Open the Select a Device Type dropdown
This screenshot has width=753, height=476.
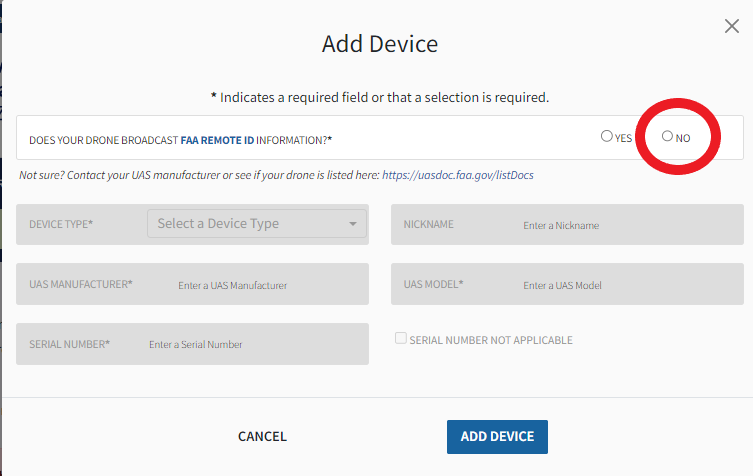(x=257, y=223)
